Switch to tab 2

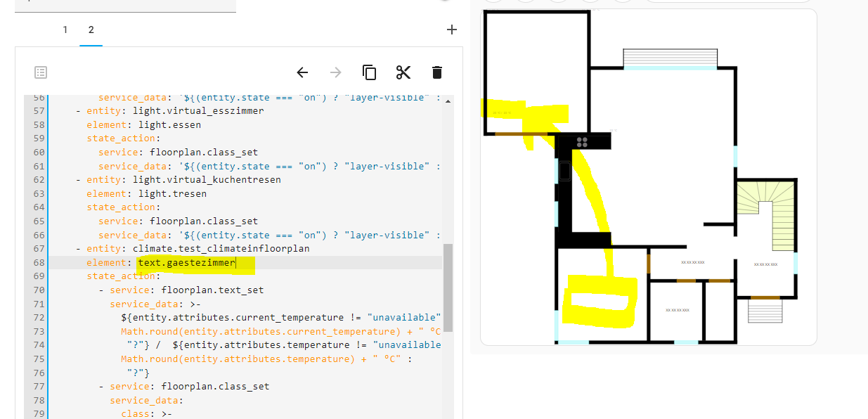pos(91,30)
